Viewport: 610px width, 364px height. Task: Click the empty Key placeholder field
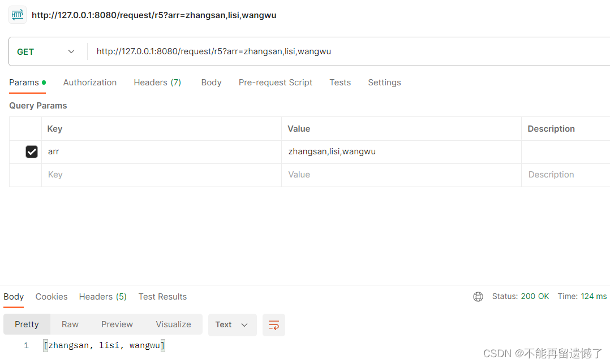pos(161,175)
